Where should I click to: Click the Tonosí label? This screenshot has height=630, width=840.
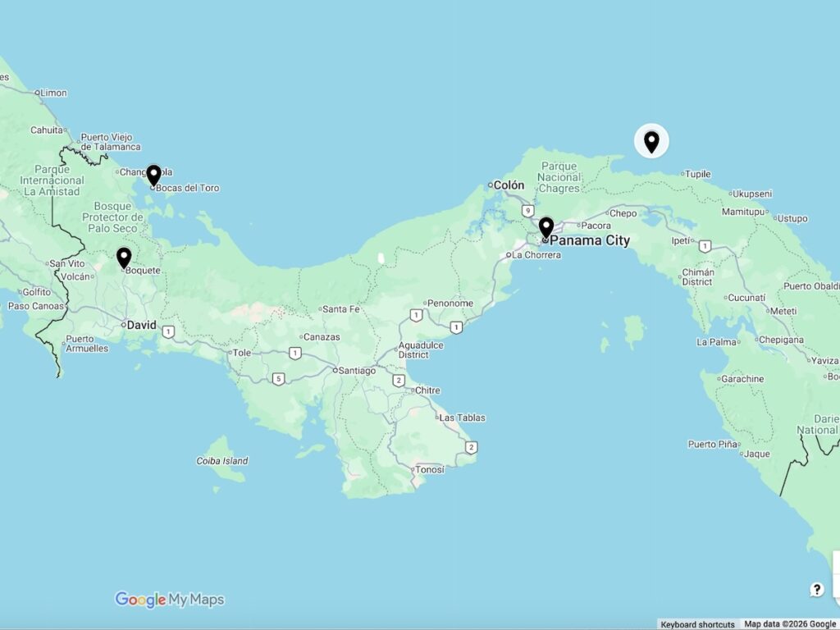[x=430, y=469]
